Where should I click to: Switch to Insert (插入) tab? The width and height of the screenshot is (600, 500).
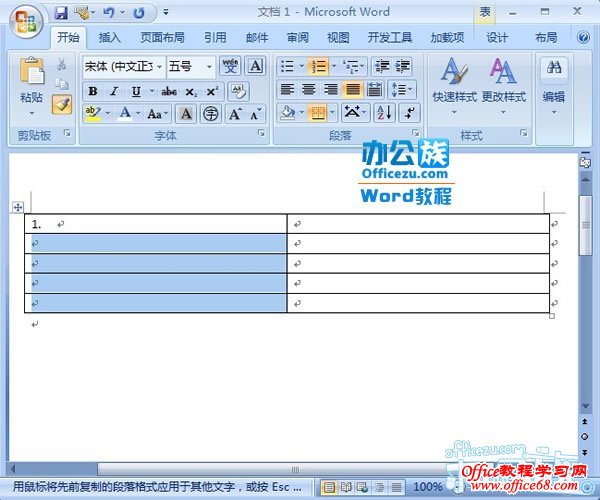point(109,37)
